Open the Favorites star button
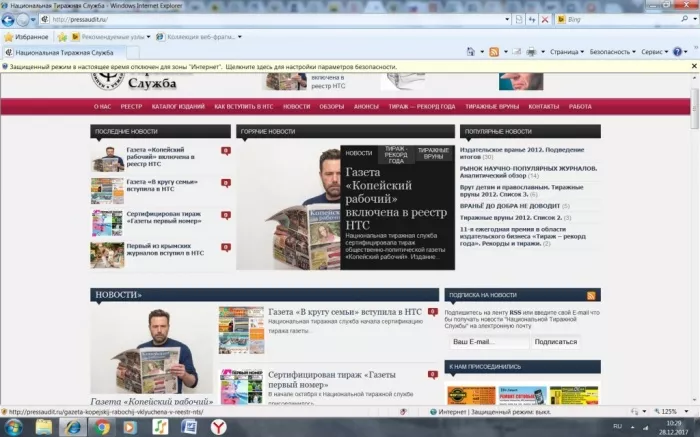 [25, 37]
